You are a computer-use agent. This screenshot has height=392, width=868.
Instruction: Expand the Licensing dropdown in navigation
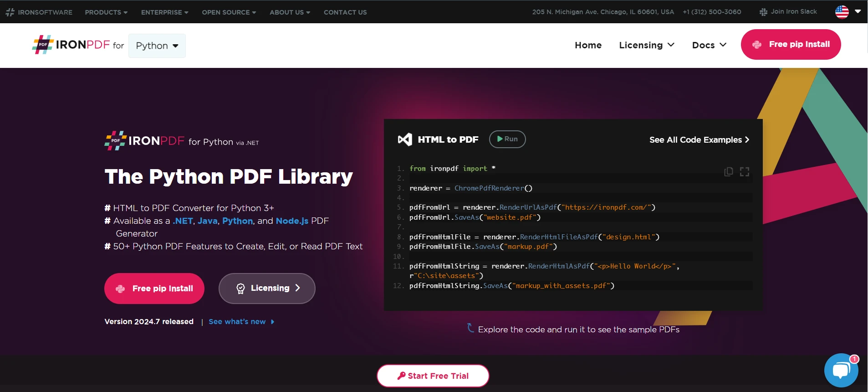(646, 45)
